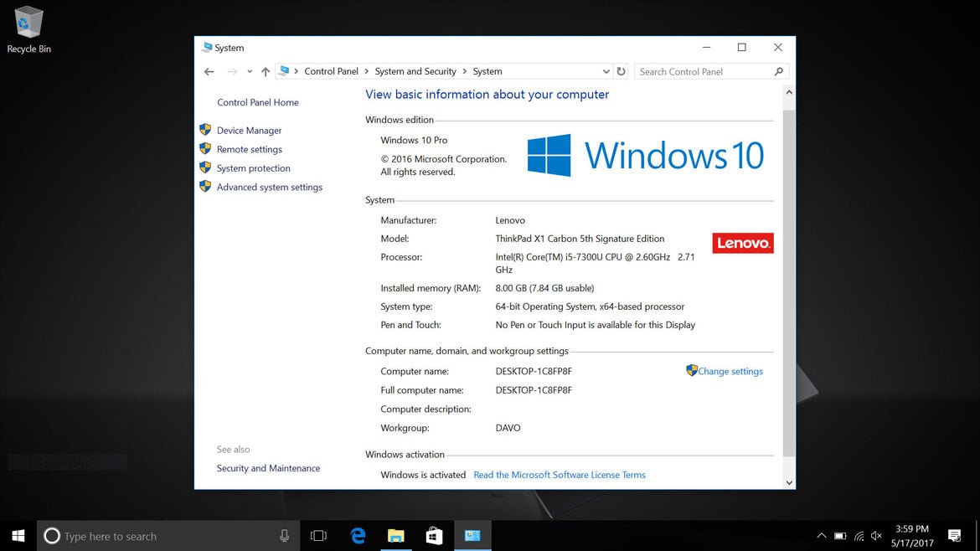Go back using navigation arrow
This screenshot has height=551, width=980.
pyautogui.click(x=209, y=72)
